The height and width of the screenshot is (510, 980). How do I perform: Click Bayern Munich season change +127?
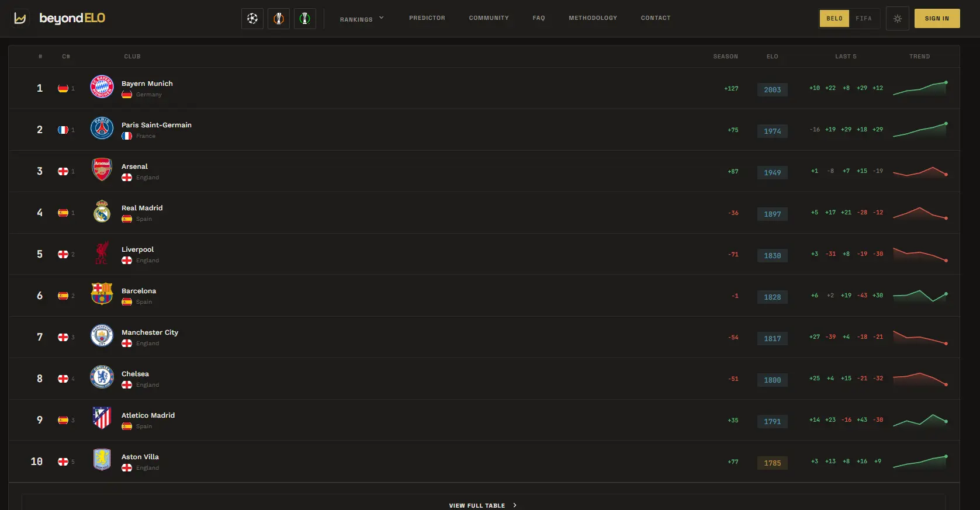click(x=731, y=89)
